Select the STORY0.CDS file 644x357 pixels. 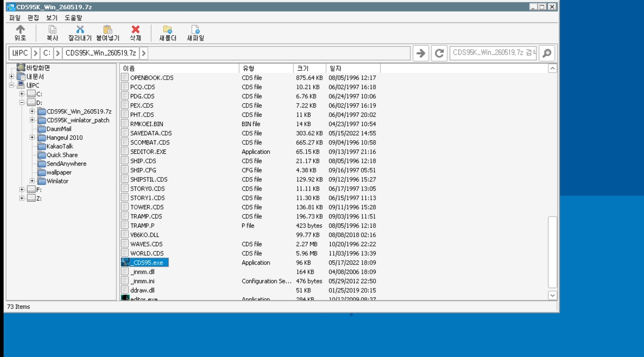[x=147, y=188]
